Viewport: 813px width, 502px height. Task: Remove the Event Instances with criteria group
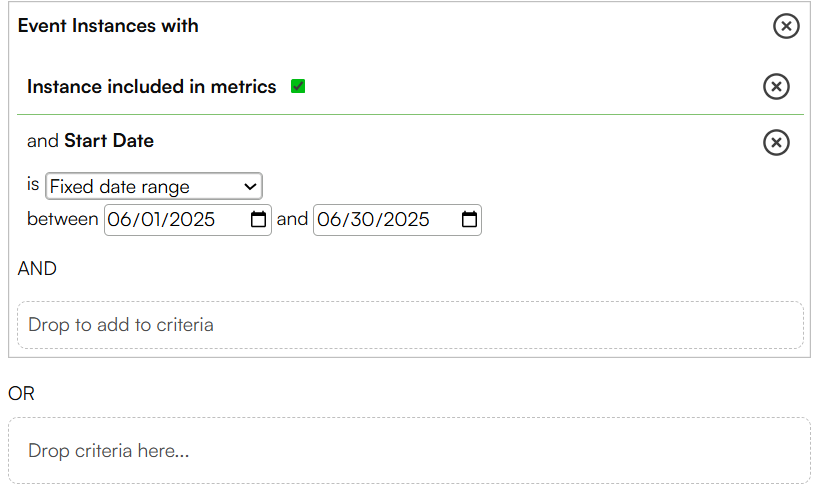786,26
